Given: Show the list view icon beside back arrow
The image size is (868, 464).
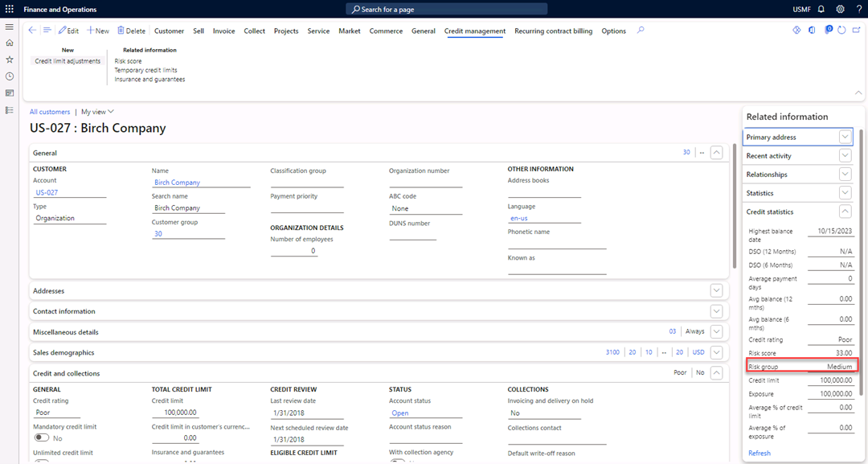Looking at the screenshot, I should pyautogui.click(x=47, y=31).
